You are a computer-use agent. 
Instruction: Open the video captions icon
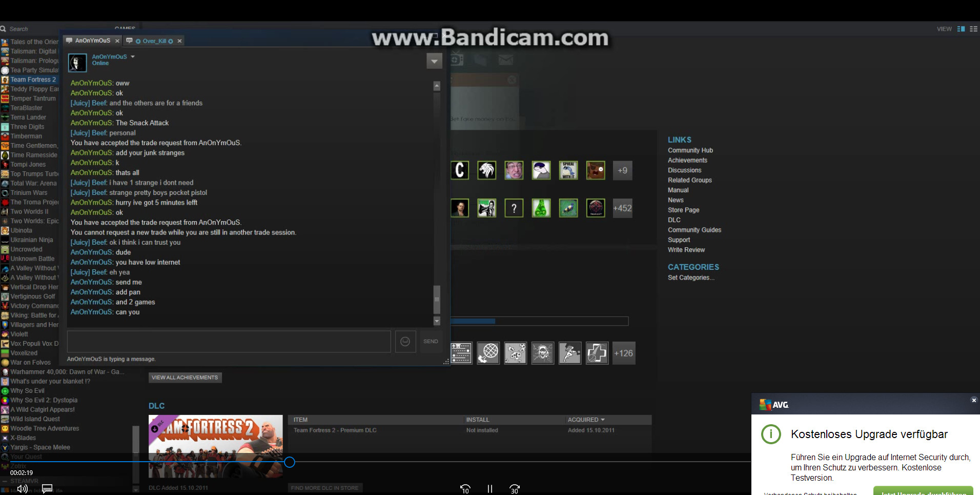47,489
